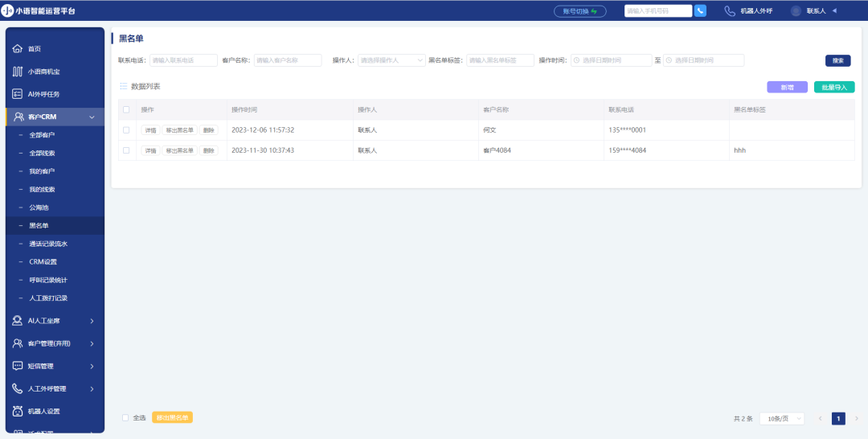Focus the 客户名称 input field

(288, 60)
